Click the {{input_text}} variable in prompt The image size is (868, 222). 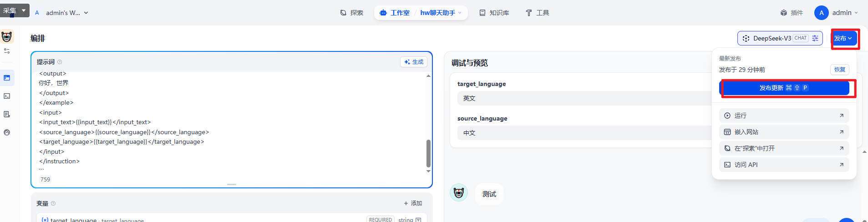pyautogui.click(x=94, y=122)
